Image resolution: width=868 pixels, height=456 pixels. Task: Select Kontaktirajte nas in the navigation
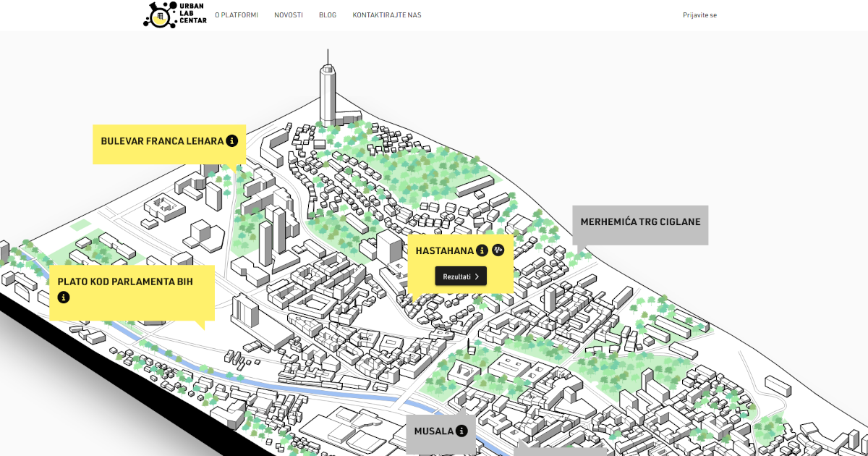click(x=387, y=15)
